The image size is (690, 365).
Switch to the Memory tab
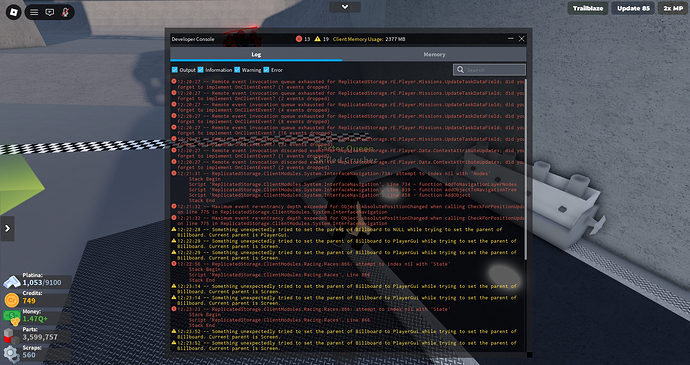click(434, 55)
